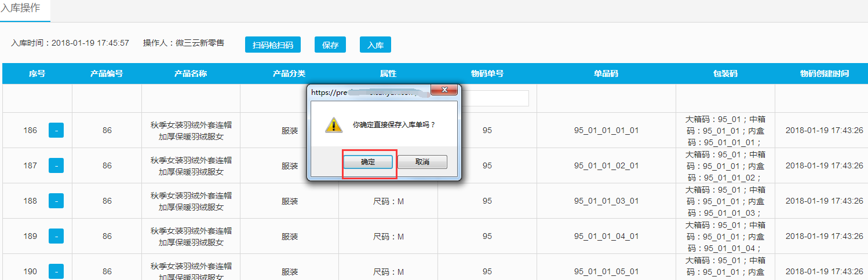Image resolution: width=868 pixels, height=280 pixels.
Task: Click the 序号 column header
Action: [37, 73]
